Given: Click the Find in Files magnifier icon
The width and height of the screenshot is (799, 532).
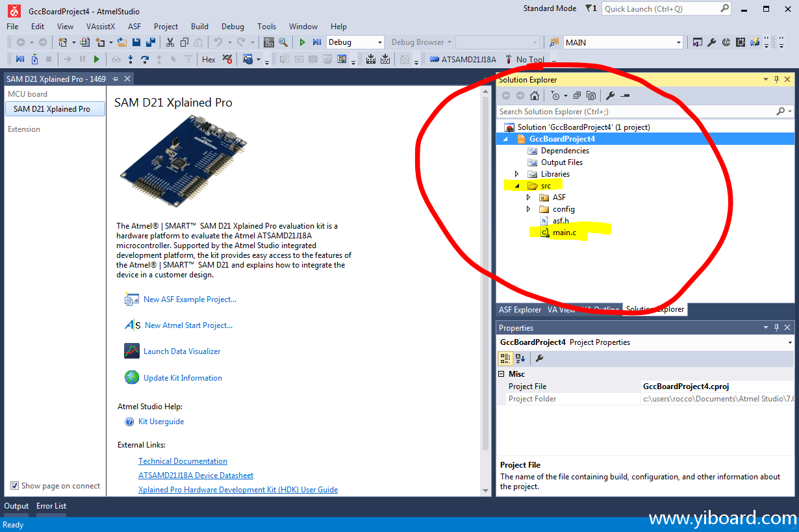Looking at the screenshot, I should pos(283,42).
